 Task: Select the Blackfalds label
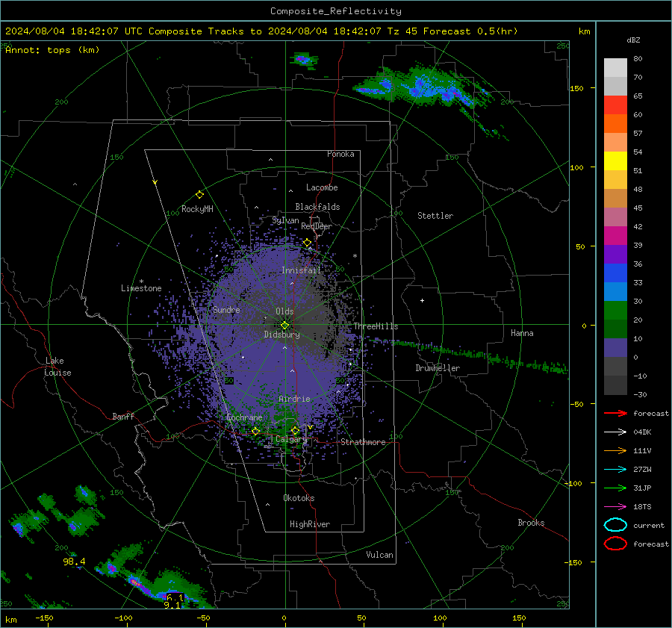[x=317, y=207]
